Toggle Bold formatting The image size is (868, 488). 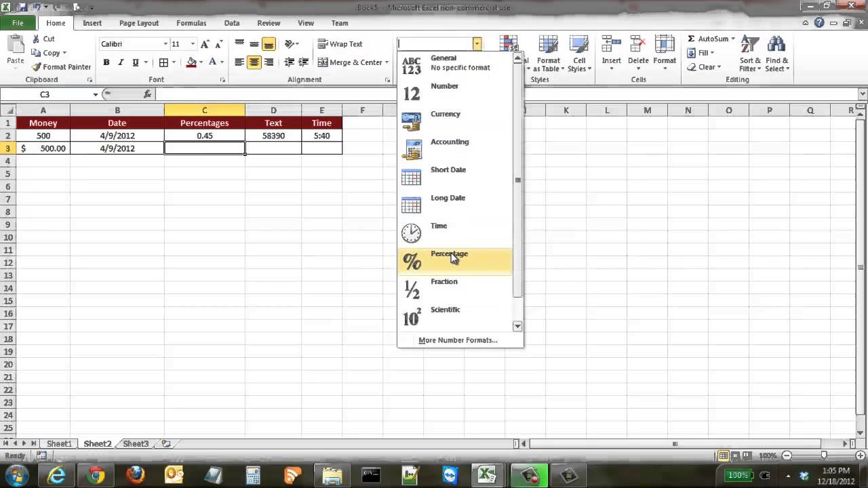[x=106, y=62]
